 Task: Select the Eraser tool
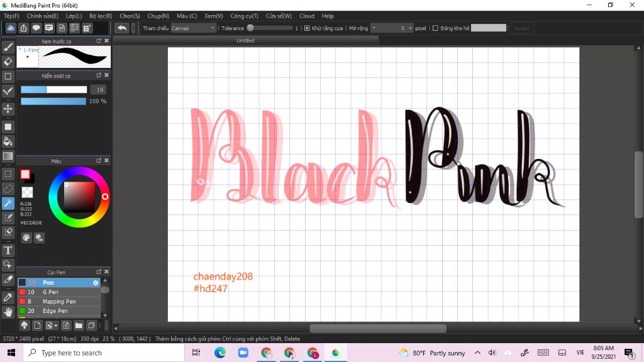pyautogui.click(x=8, y=62)
